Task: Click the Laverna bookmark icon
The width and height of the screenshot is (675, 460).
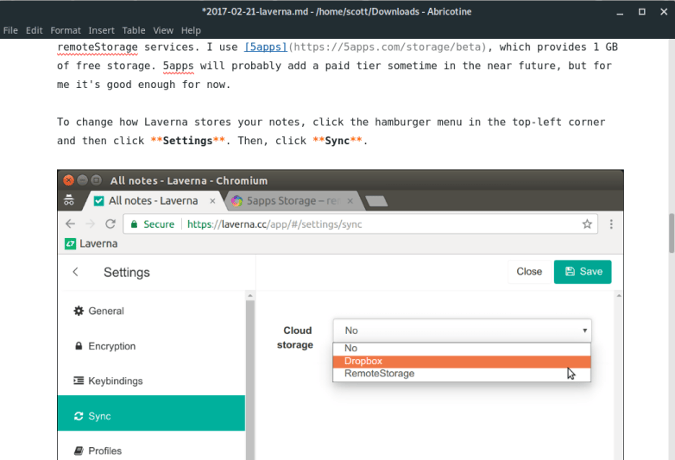Action: pos(71,243)
